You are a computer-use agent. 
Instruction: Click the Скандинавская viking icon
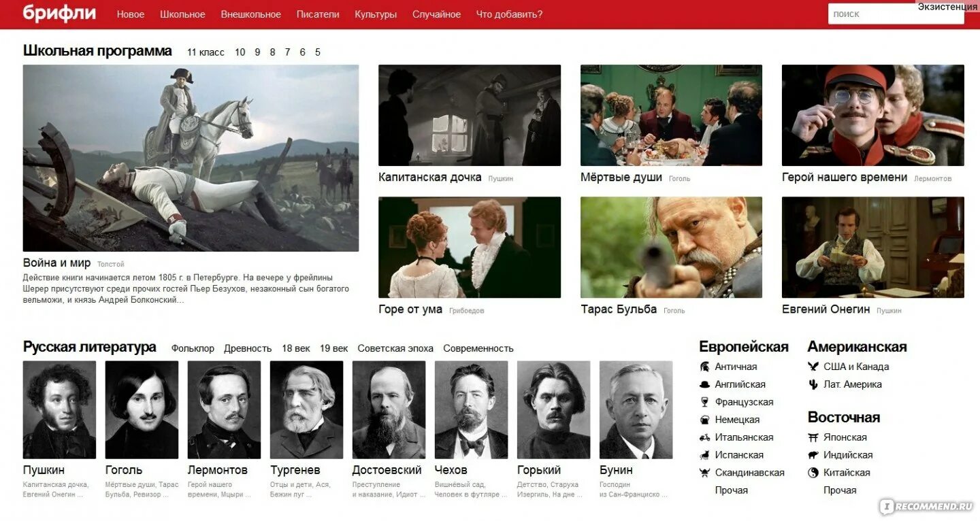[704, 473]
